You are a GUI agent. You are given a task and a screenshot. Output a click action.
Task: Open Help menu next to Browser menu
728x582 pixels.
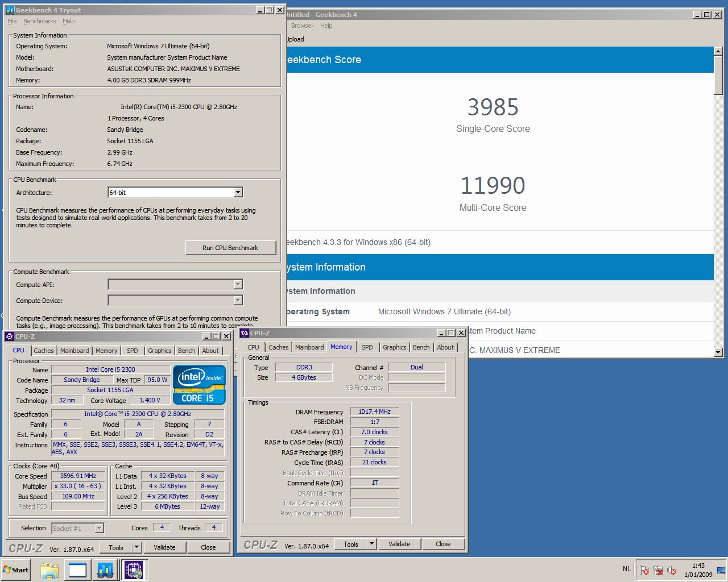326,26
